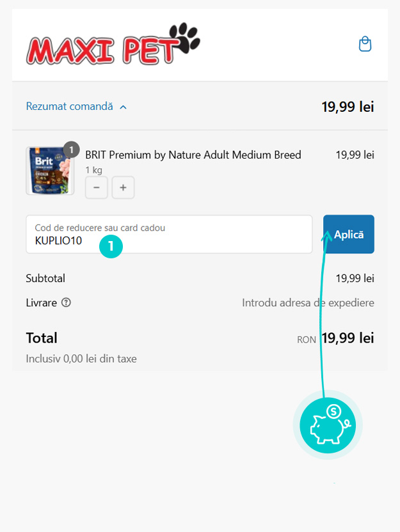Image resolution: width=400 pixels, height=532 pixels.
Task: Click the black paw print in logo
Action: click(x=184, y=38)
